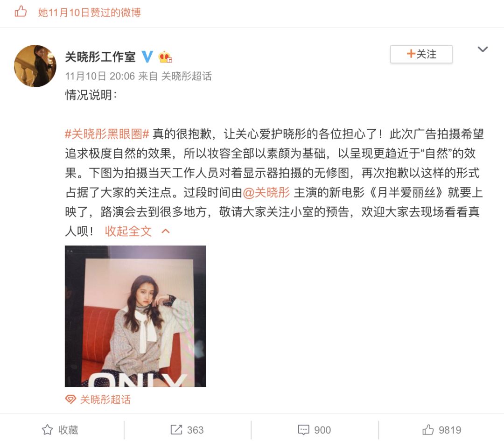Click the star favorite icon beside 收藏
Image resolution: width=504 pixels, height=442 pixels.
pos(47,430)
